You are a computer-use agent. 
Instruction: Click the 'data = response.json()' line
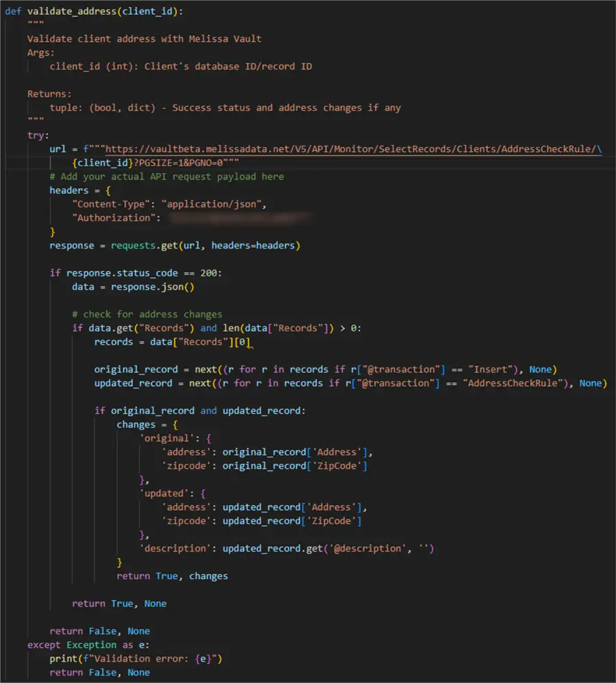[133, 287]
